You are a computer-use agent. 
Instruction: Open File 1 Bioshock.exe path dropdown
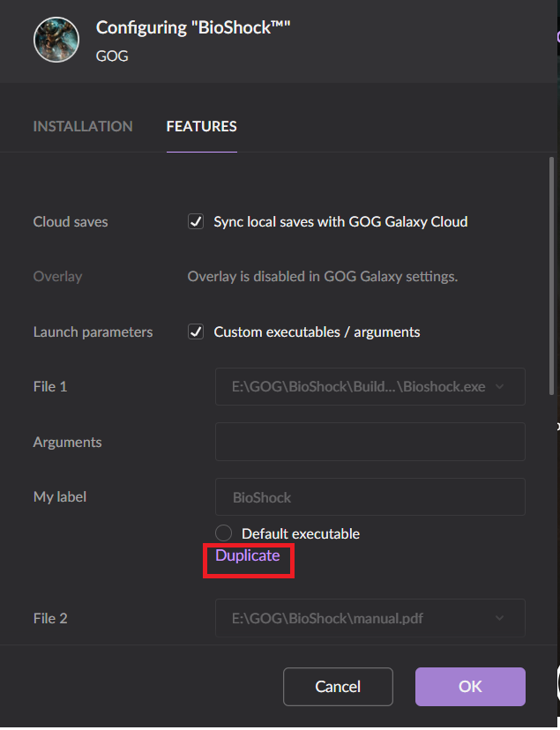[x=370, y=386]
